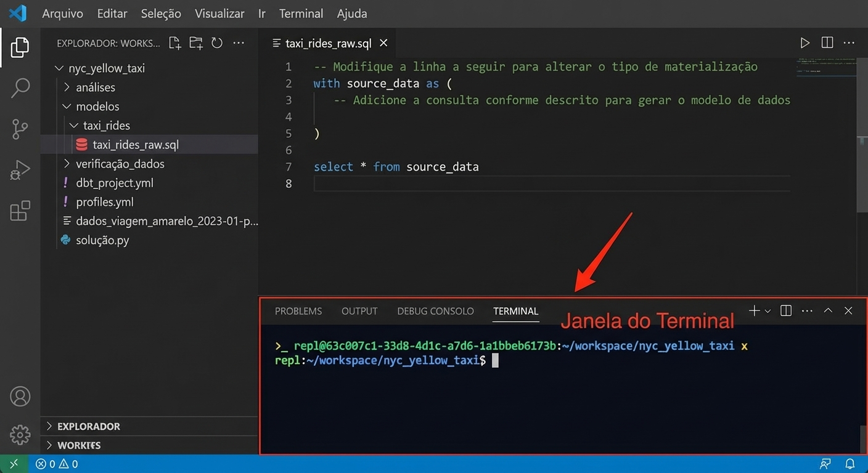
Task: Select the taxi_rides_raw.sql editor tab
Action: [x=328, y=43]
